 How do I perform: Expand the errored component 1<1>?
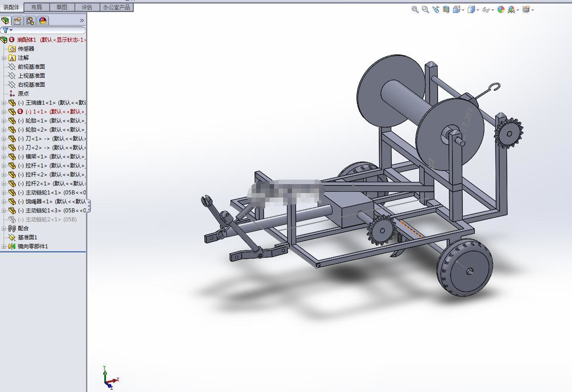point(4,111)
